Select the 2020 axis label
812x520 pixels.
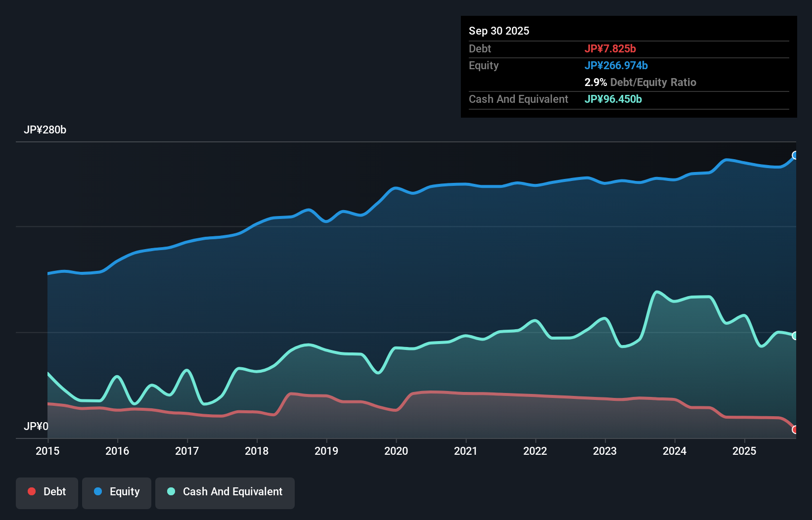(396, 451)
